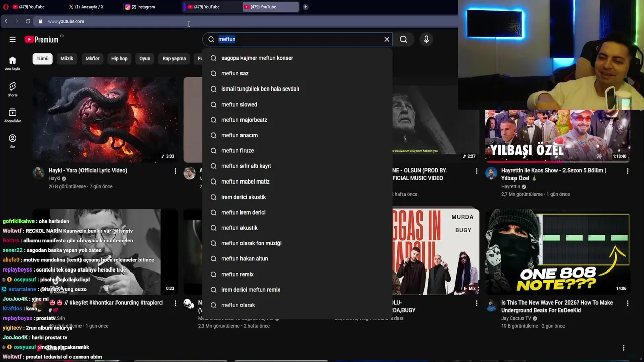This screenshot has height=362, width=644.
Task: Choose suggestion meftun firuze
Action: (x=297, y=151)
